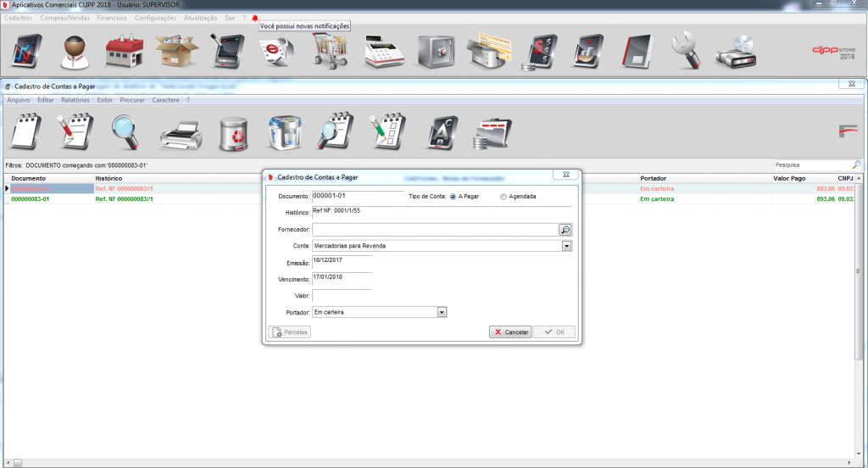Click the red notification bell icon
The height and width of the screenshot is (468, 868).
[x=254, y=18]
